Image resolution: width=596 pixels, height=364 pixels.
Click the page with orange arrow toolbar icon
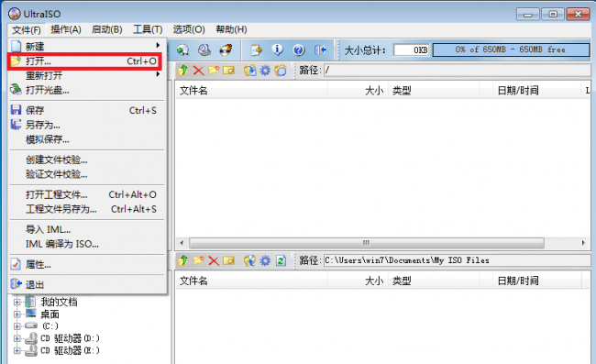256,50
